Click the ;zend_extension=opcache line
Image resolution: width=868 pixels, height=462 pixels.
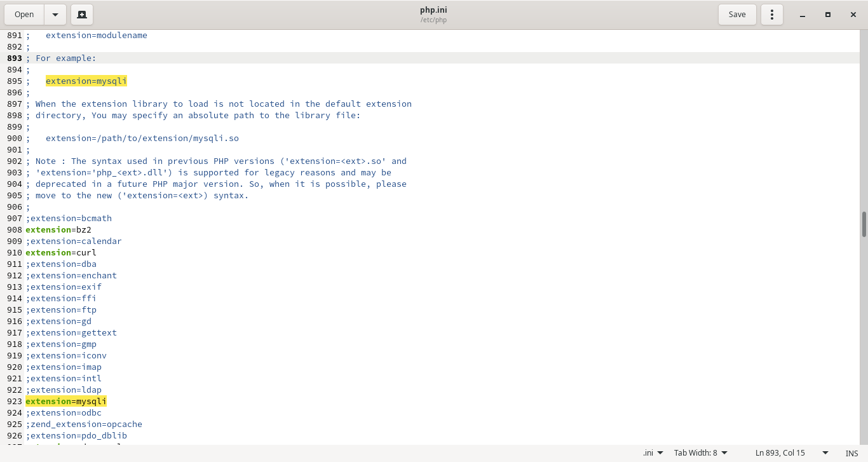[x=84, y=424]
